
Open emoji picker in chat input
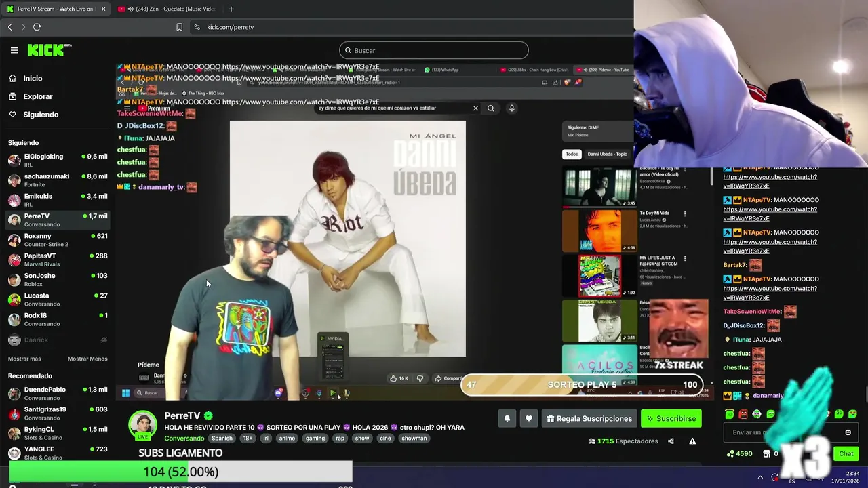click(x=848, y=432)
